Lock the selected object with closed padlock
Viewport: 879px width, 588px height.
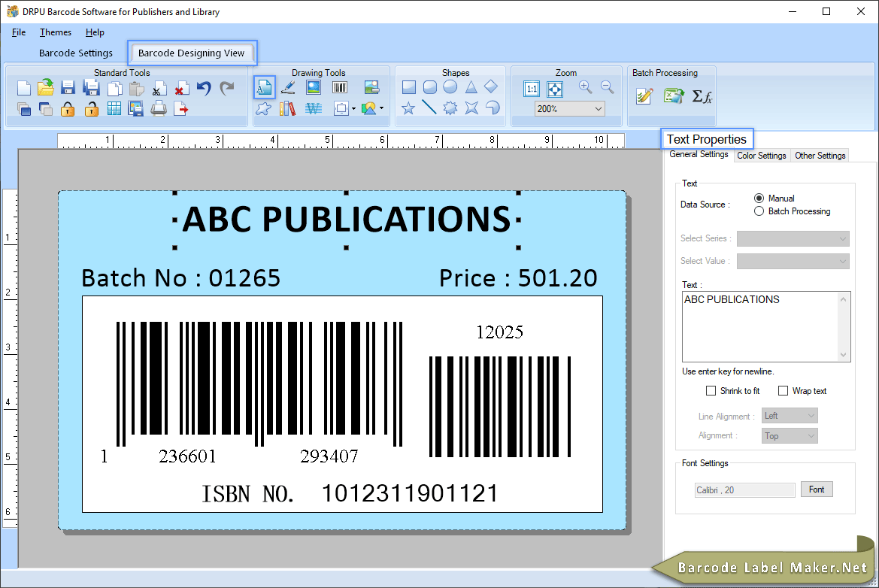coord(68,109)
